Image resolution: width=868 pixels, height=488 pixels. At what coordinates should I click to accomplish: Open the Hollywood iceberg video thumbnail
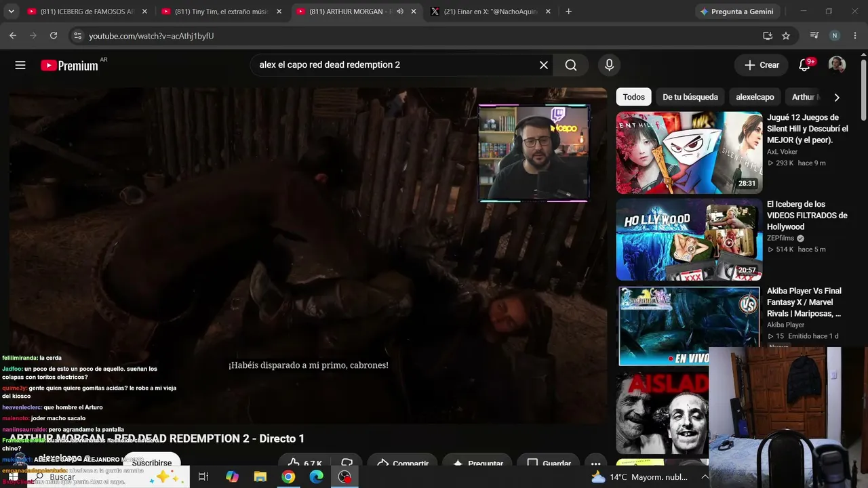689,239
